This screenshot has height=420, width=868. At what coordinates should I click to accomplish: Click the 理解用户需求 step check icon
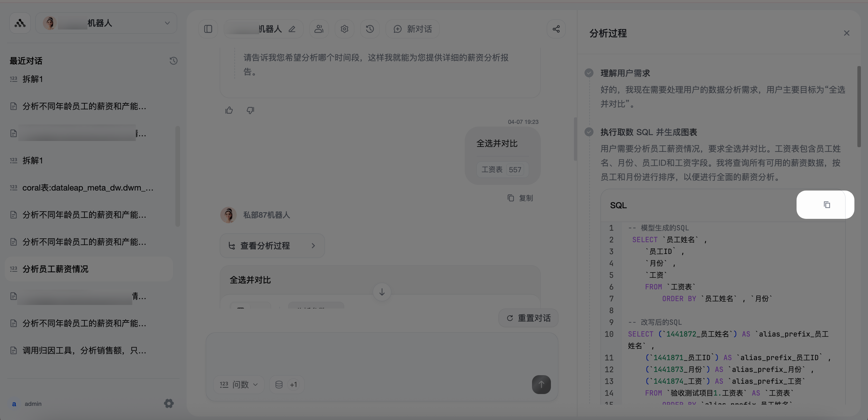click(x=589, y=73)
